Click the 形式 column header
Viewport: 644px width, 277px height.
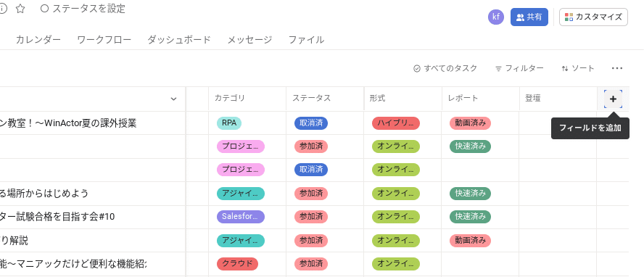(x=403, y=99)
